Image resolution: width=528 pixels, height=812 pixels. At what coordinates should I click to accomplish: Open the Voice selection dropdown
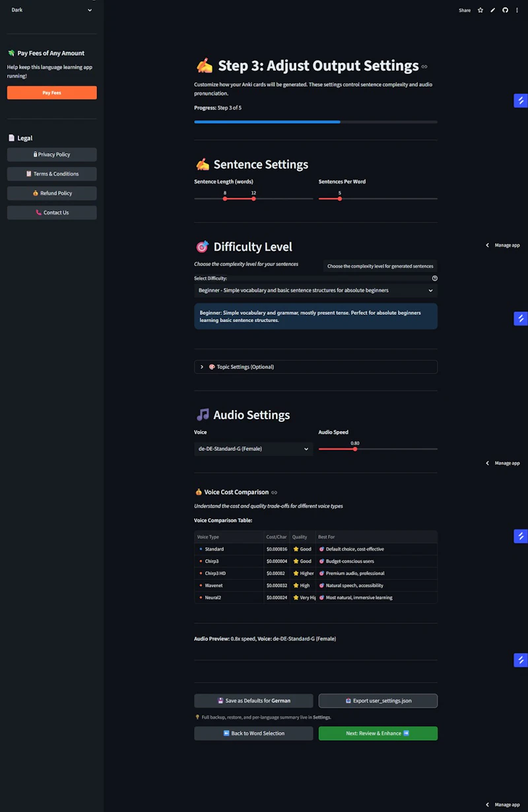(x=253, y=449)
